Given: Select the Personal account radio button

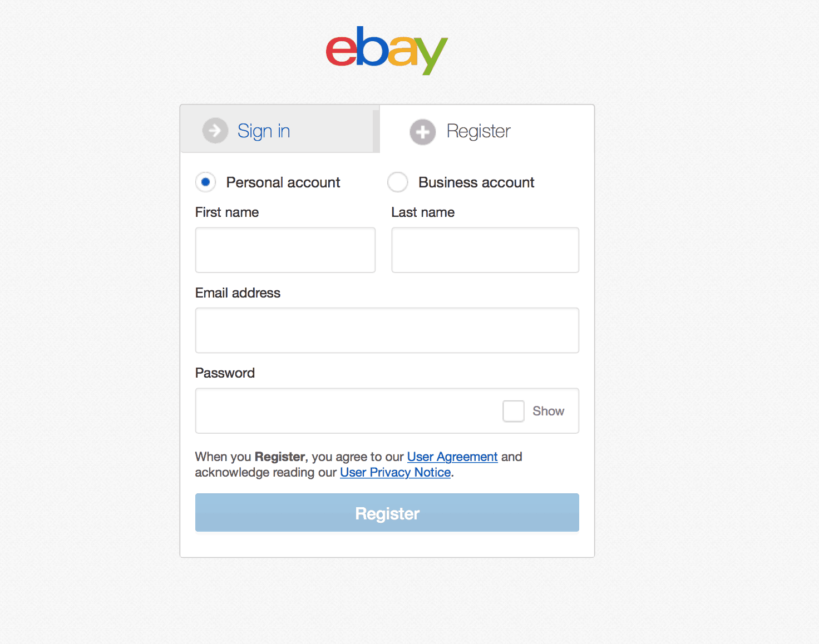Looking at the screenshot, I should pos(205,182).
